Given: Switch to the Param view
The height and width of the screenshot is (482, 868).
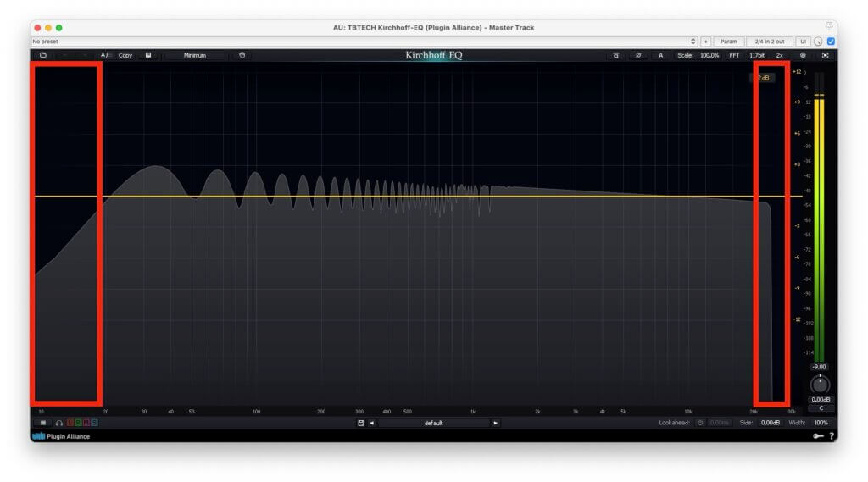Looking at the screenshot, I should 728,41.
